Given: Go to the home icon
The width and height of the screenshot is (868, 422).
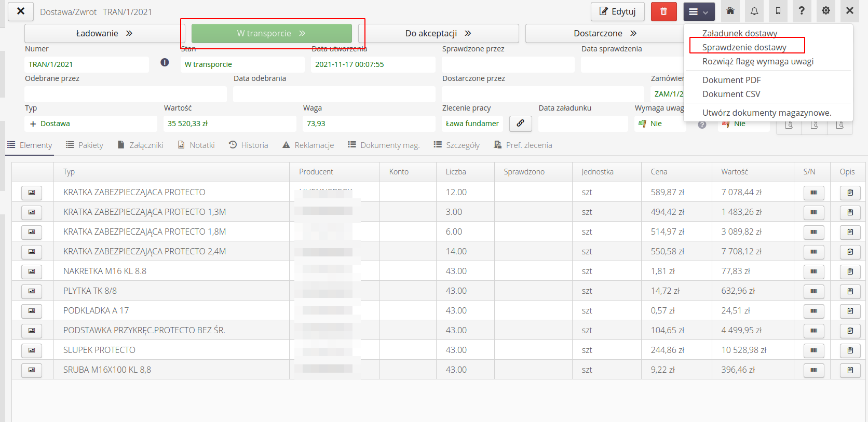Looking at the screenshot, I should [730, 11].
